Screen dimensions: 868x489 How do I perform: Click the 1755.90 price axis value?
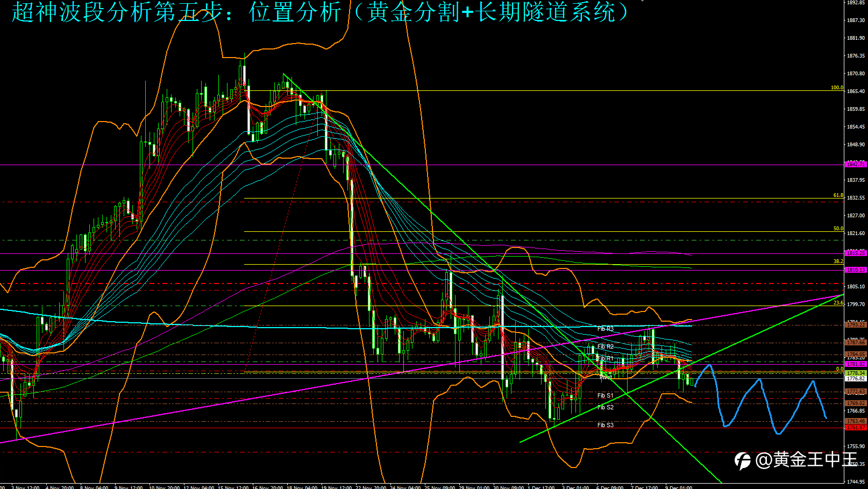click(x=856, y=447)
